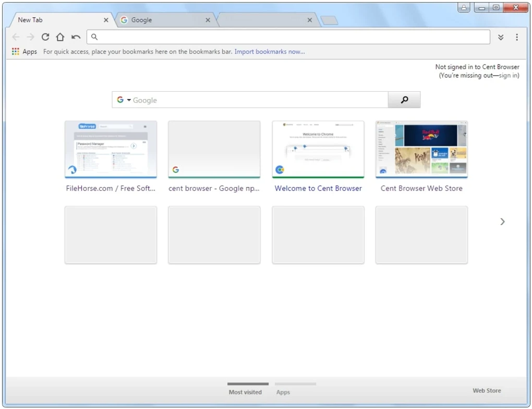Screen dimensions: 532x409
Task: Close the New Tab tab
Action: point(106,20)
